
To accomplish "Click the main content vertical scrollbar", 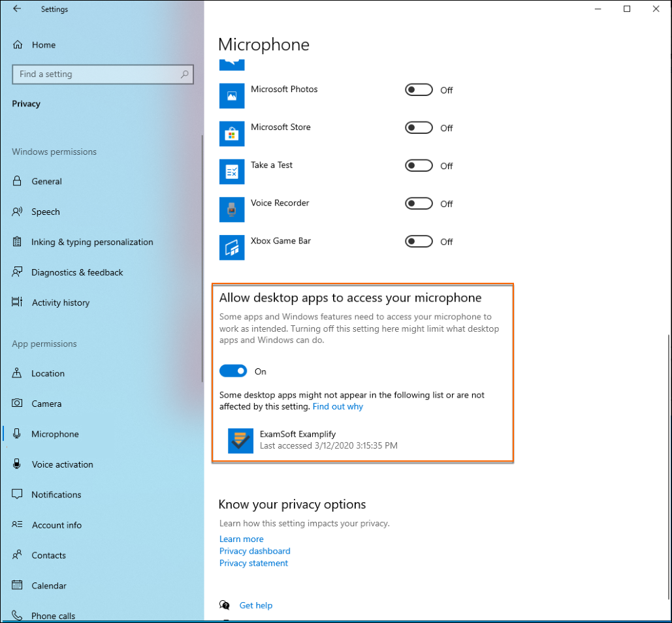I will 669,467.
